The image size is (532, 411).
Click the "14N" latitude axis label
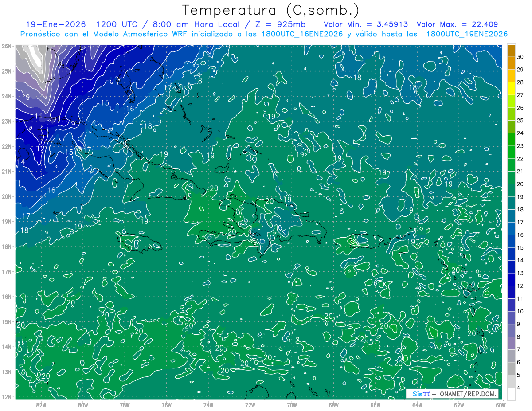(x=6, y=347)
